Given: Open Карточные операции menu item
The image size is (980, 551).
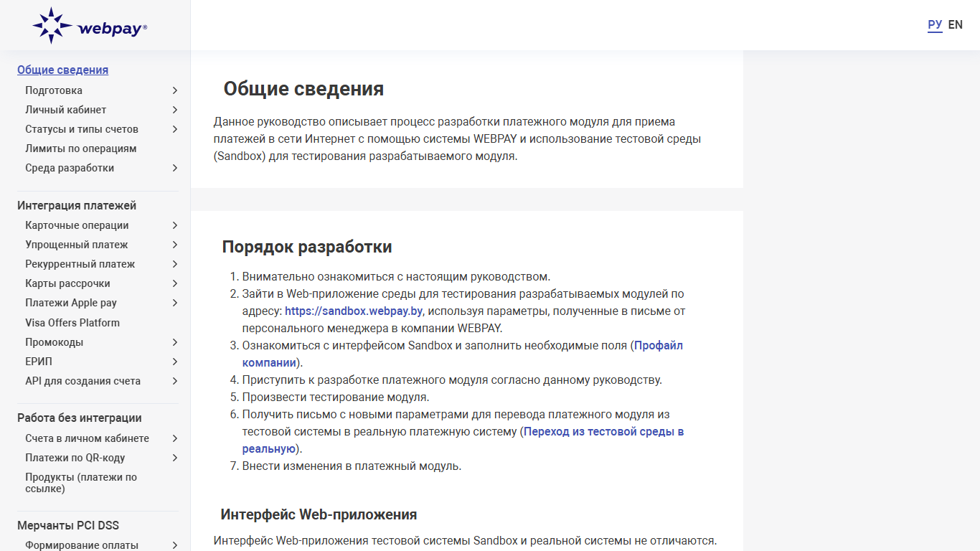Looking at the screenshot, I should (x=77, y=225).
